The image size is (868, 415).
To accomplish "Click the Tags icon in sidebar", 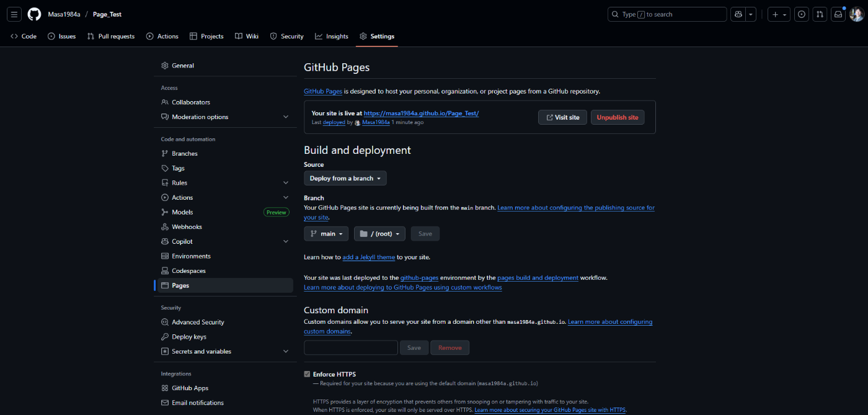I will pyautogui.click(x=165, y=168).
